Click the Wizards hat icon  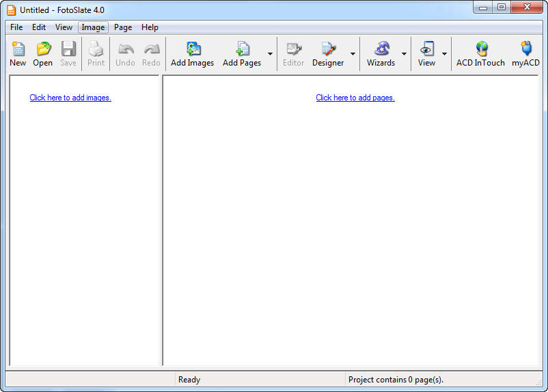click(x=382, y=49)
